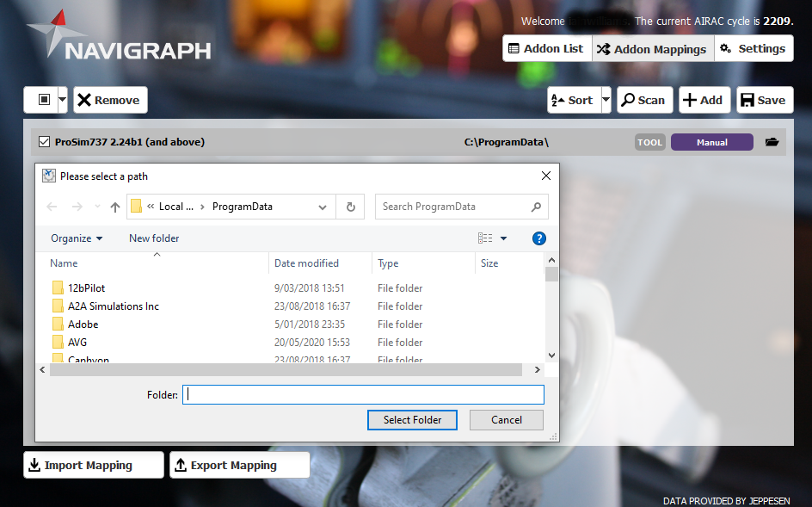Image resolution: width=812 pixels, height=507 pixels.
Task: Refresh the ProgramData folder view
Action: coord(349,207)
